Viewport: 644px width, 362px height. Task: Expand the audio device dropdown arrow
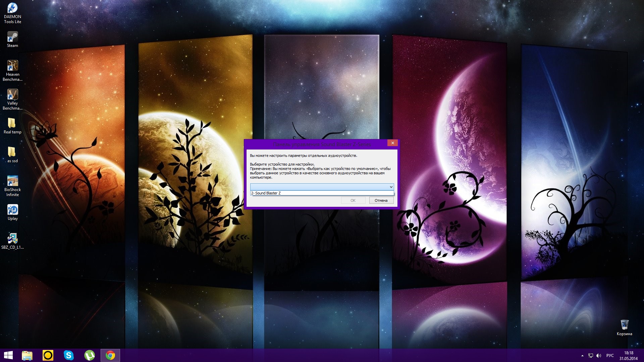tap(391, 187)
